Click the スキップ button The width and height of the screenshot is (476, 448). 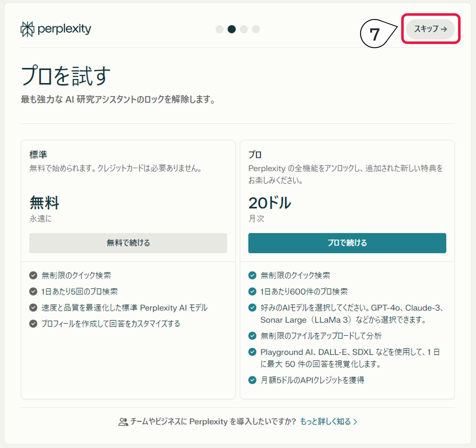click(430, 29)
